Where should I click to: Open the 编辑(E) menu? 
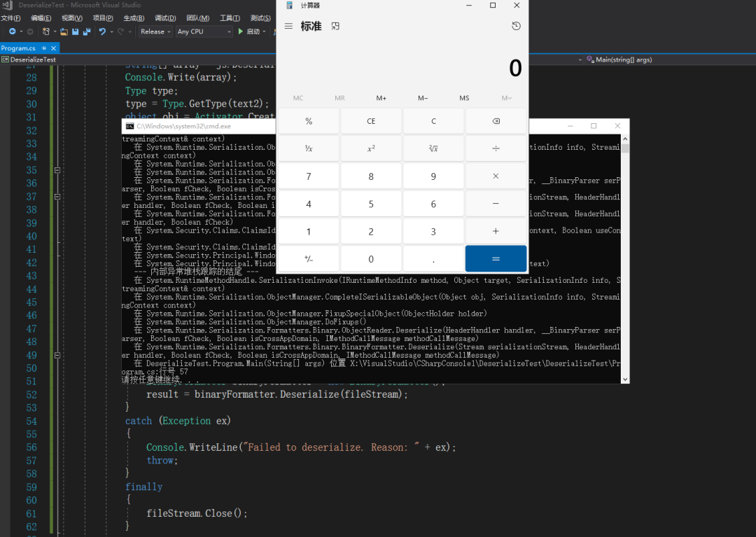coord(41,18)
